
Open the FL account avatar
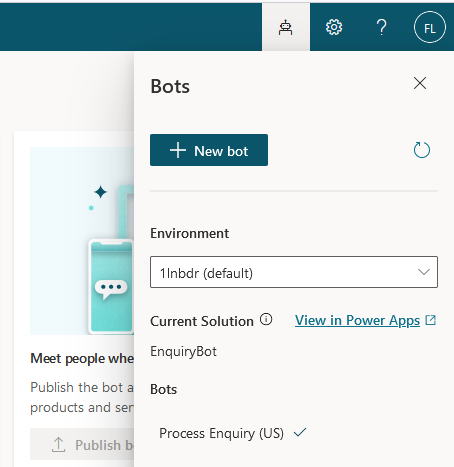[430, 27]
